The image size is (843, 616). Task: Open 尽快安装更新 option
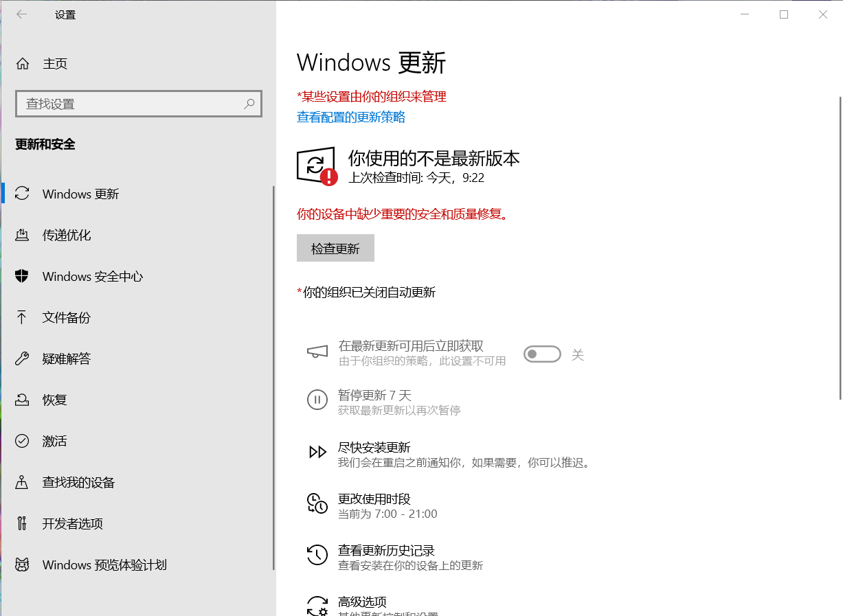coord(374,447)
